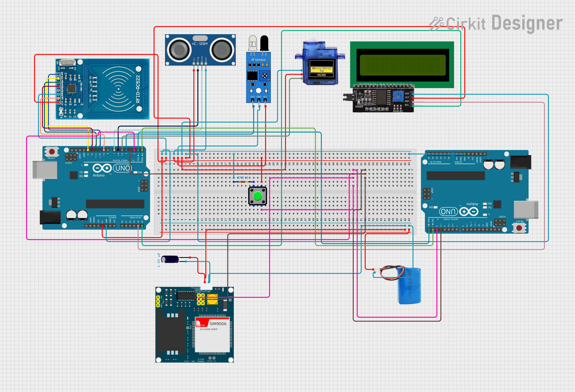Click the HC-SR04 Vcc pin
The width and height of the screenshot is (575, 392).
point(194,63)
